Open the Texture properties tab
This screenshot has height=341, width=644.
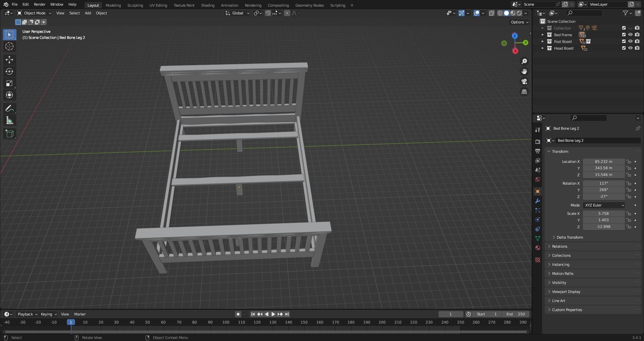coord(538,260)
